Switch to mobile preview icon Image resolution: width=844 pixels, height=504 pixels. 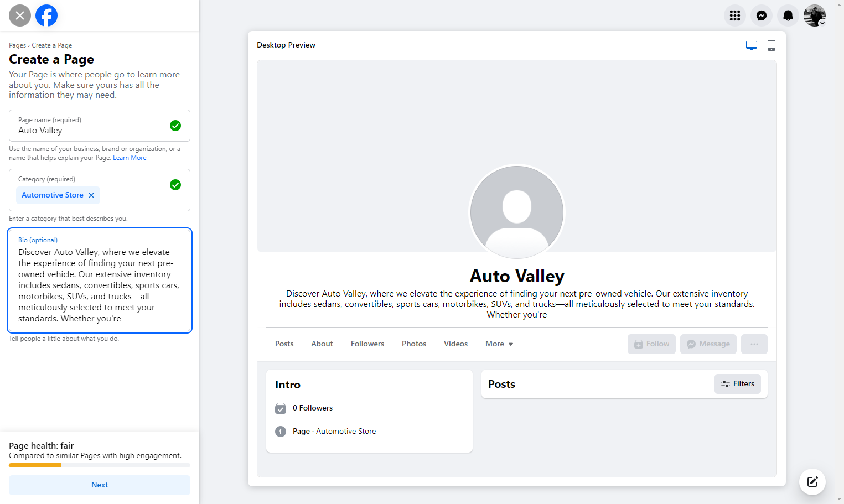[x=771, y=45]
